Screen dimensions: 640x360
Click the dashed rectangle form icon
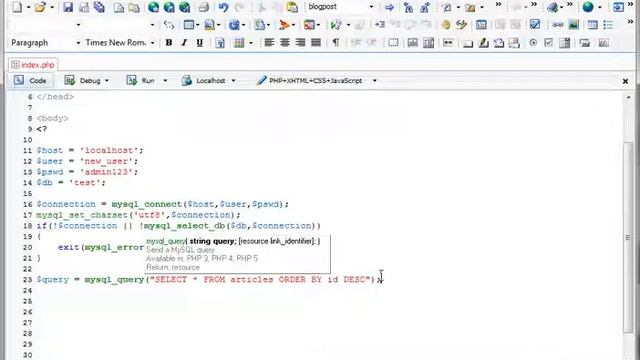click(x=393, y=43)
